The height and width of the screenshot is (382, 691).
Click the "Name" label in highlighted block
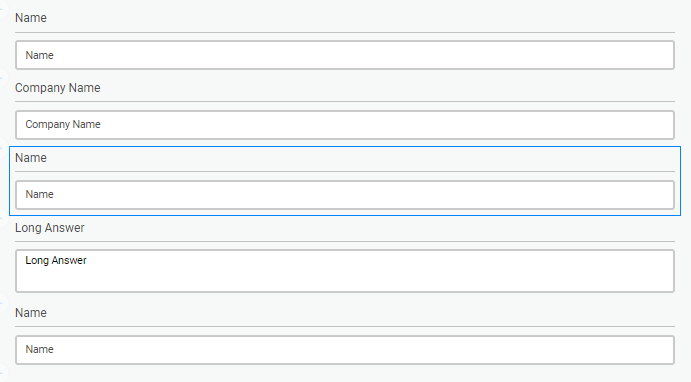31,158
